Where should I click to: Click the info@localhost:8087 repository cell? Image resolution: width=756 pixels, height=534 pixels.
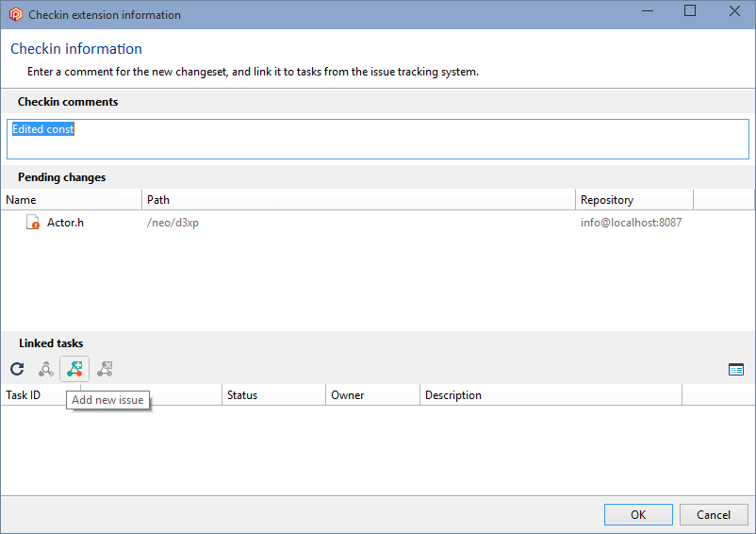click(x=631, y=223)
